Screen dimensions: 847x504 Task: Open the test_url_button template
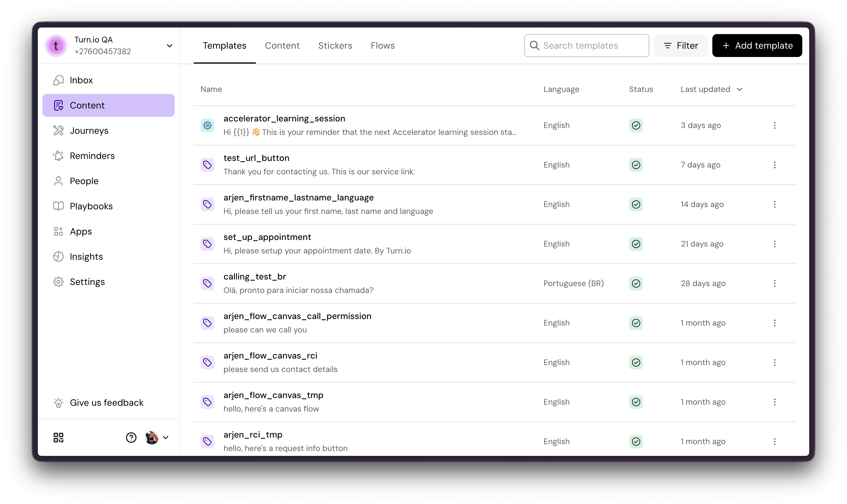click(x=256, y=158)
